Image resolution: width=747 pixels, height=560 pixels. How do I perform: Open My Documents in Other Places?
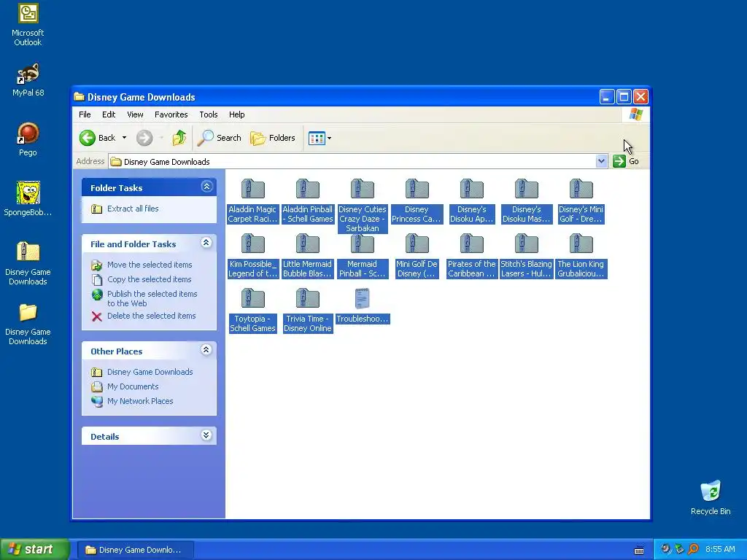tap(125, 386)
